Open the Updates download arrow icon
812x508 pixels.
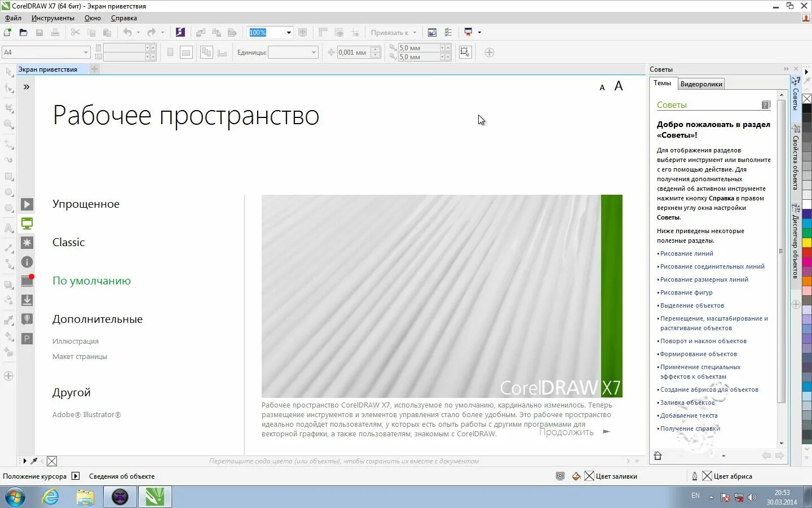pos(27,300)
